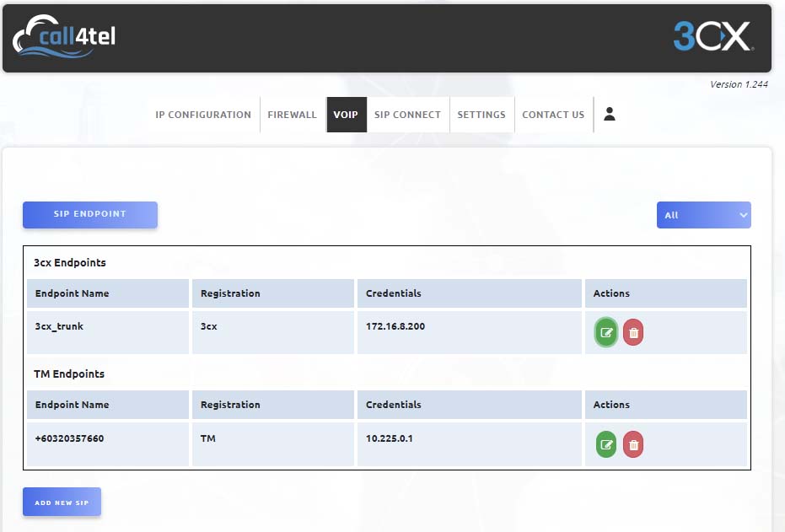Open the All filter dropdown
Screen dimensions: 785x532
click(703, 215)
